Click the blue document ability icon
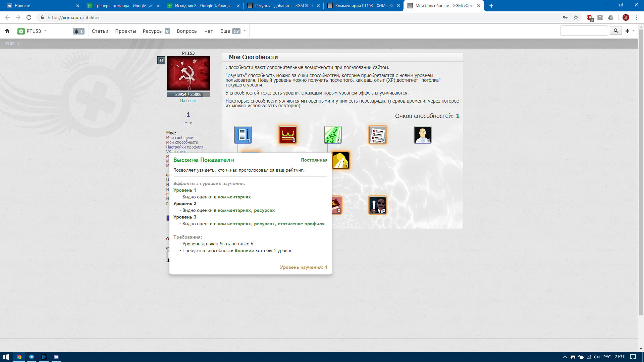 (243, 135)
